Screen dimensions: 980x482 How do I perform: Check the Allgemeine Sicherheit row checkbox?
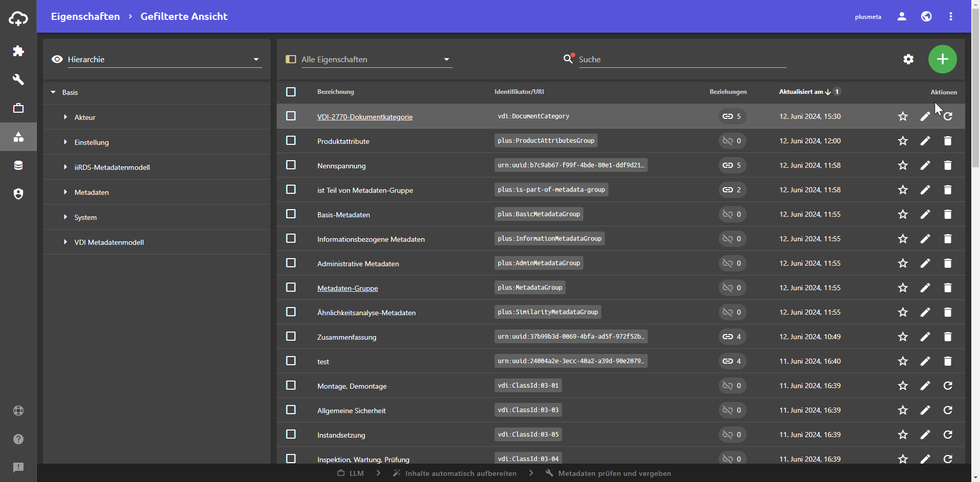[291, 410]
